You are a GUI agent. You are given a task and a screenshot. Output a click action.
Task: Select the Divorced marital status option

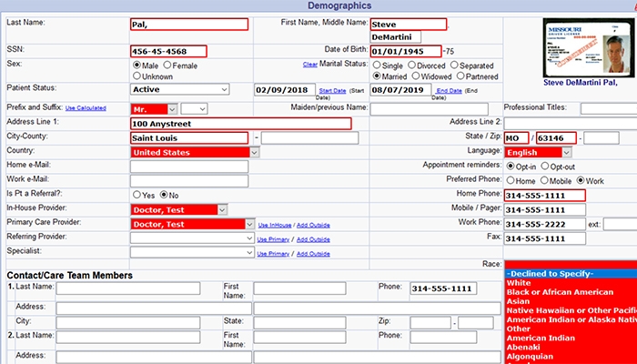(413, 66)
